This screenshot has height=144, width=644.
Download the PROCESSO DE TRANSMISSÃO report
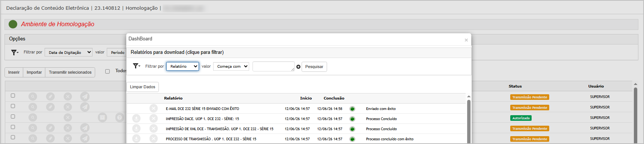[x=136, y=139]
